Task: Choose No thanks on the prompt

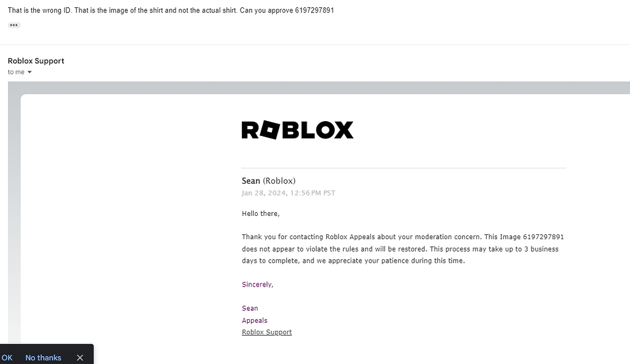Action: click(x=43, y=358)
